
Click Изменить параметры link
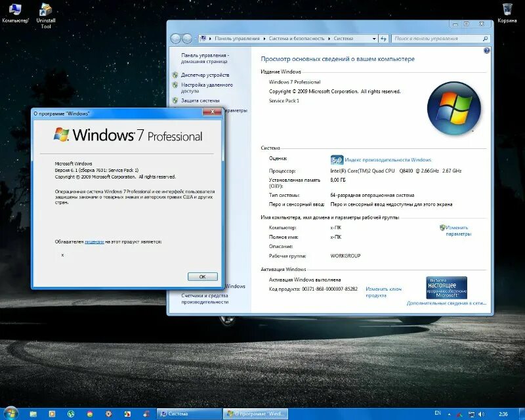coord(458,231)
